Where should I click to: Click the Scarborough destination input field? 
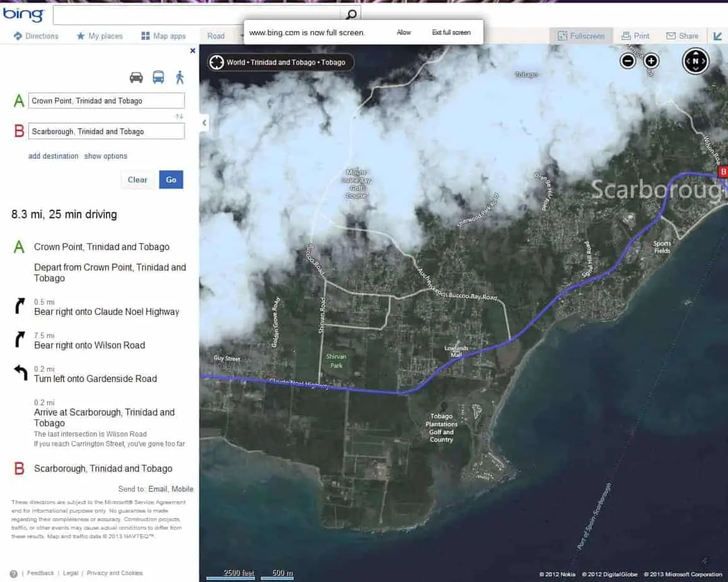point(107,132)
